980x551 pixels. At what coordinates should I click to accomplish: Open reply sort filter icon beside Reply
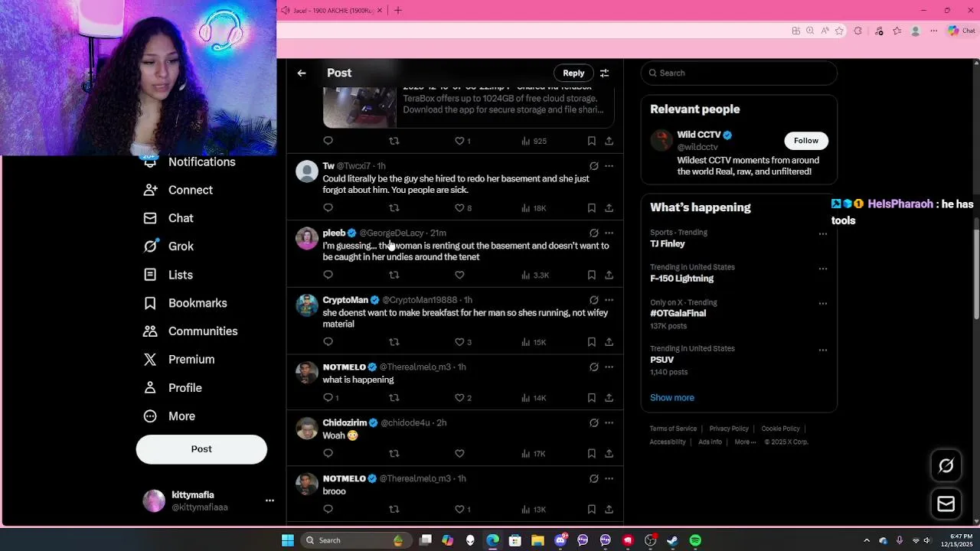[604, 73]
